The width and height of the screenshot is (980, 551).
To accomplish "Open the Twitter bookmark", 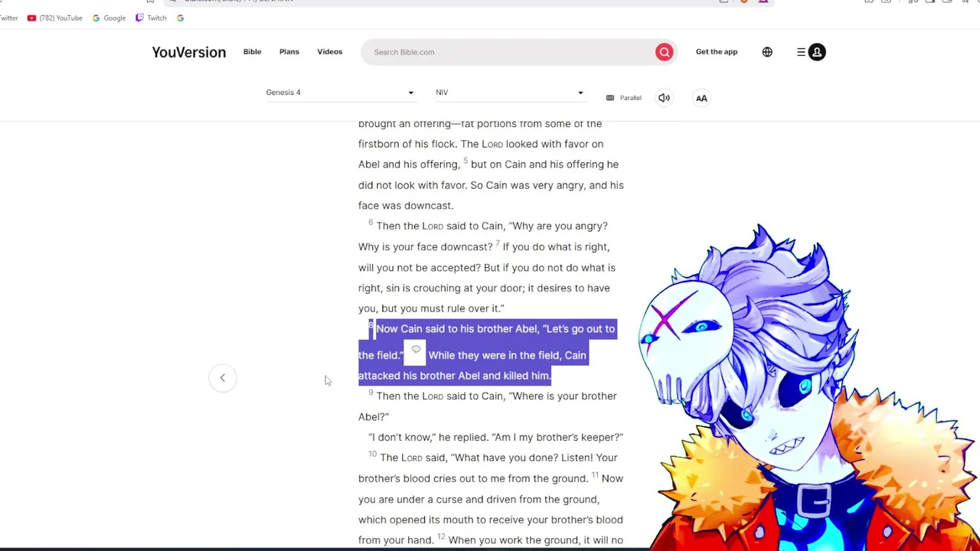I will pos(8,18).
